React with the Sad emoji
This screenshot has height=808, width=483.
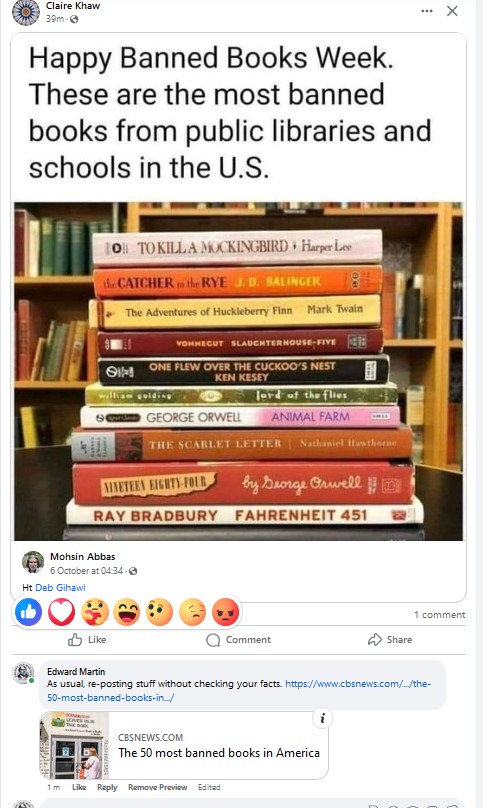click(193, 612)
